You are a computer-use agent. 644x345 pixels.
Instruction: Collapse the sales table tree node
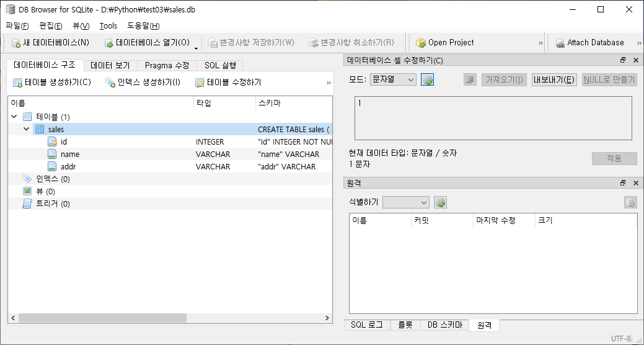click(x=26, y=129)
